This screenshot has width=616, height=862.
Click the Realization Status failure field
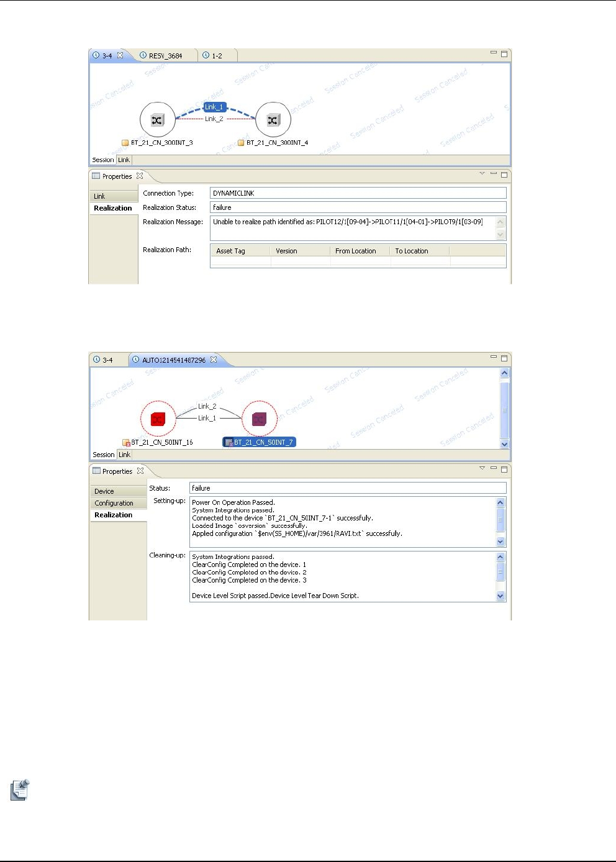(358, 207)
